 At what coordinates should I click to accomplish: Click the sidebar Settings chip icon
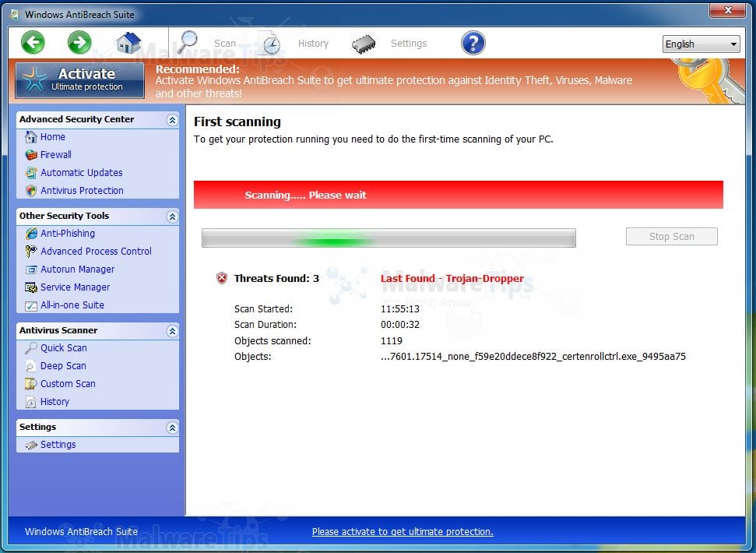(31, 445)
